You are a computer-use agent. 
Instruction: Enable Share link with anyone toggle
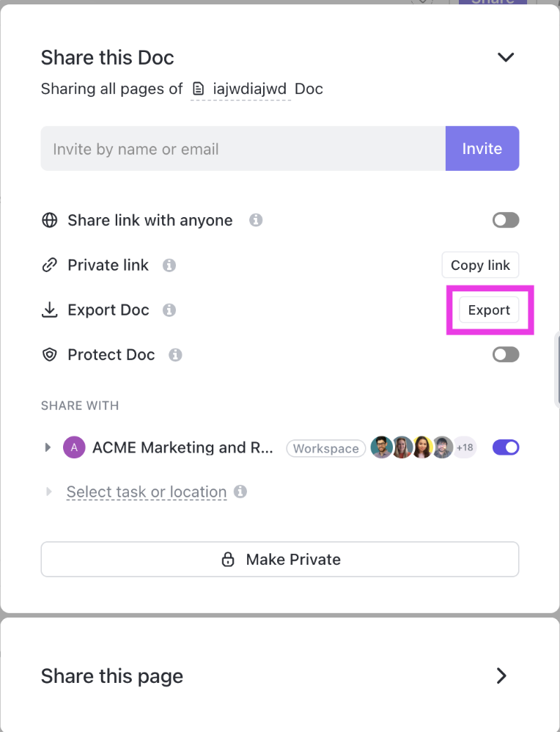506,220
